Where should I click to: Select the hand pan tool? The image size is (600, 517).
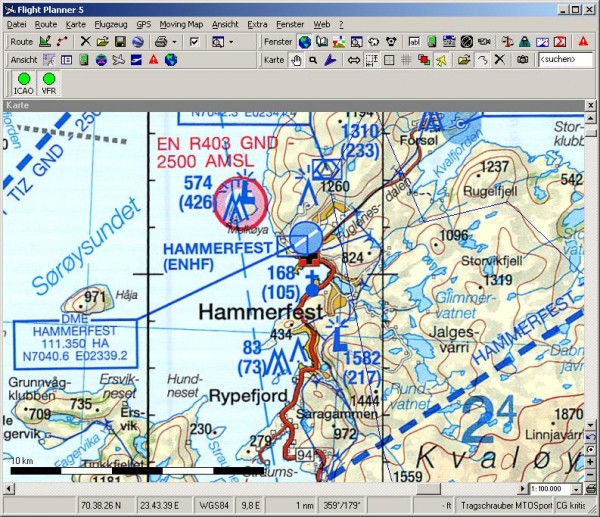[x=296, y=60]
